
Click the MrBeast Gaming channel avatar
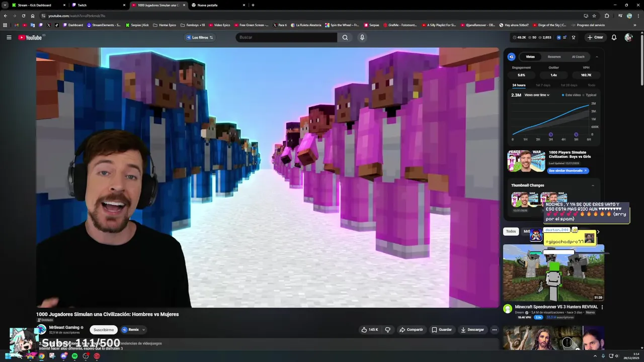[41, 329]
